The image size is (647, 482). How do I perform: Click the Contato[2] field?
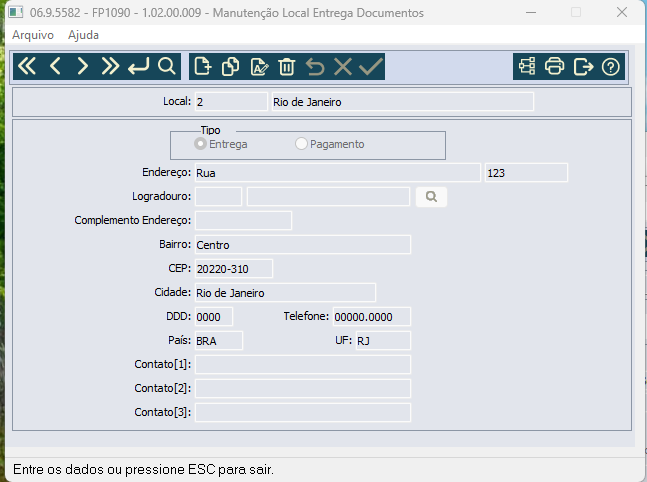click(303, 388)
